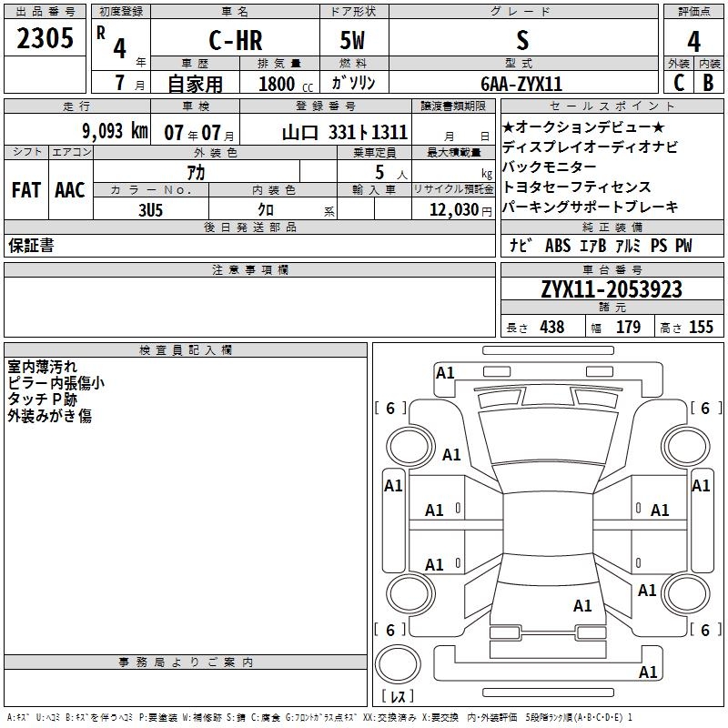
Task: Click the パーキングサポートブレーキ sales point
Action: click(x=590, y=207)
